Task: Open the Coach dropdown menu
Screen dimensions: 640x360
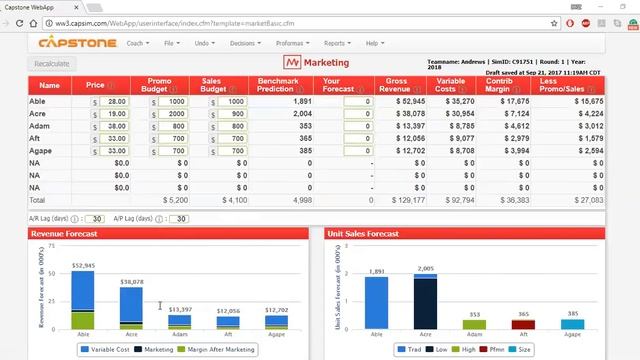Action: tap(138, 43)
